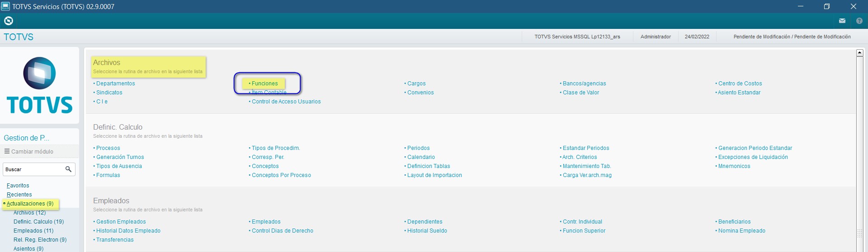The width and height of the screenshot is (868, 252).
Task: Select Empleados (11) in sidebar
Action: [x=33, y=231]
